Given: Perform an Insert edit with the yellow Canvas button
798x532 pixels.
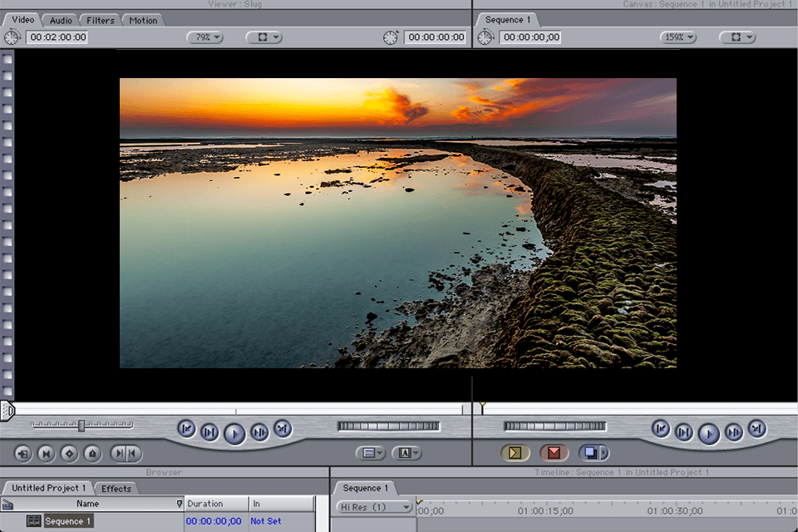Looking at the screenshot, I should coord(514,451).
